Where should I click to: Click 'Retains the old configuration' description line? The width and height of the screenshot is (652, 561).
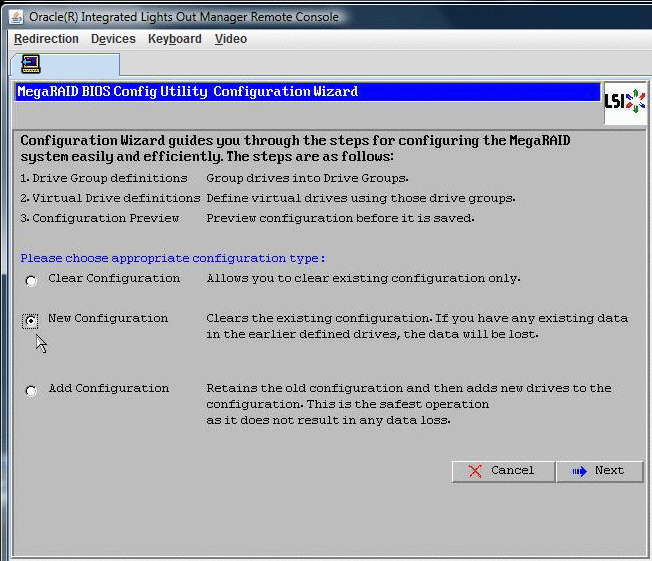[x=409, y=388]
